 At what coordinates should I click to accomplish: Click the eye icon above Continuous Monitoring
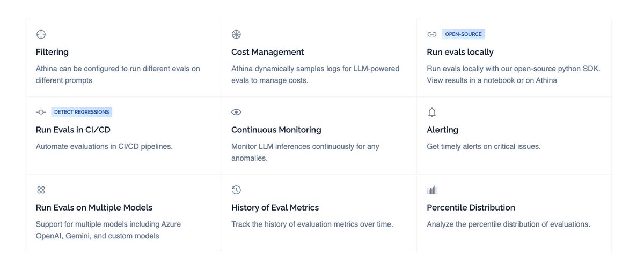(x=236, y=112)
